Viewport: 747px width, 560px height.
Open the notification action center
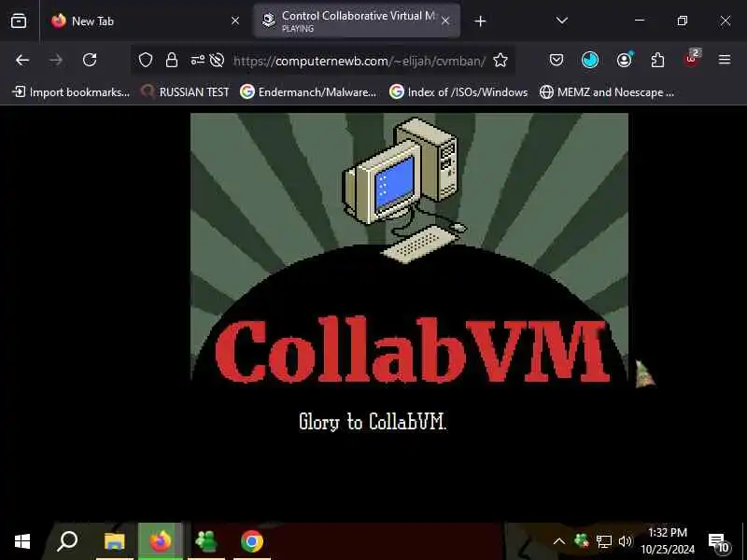[718, 542]
